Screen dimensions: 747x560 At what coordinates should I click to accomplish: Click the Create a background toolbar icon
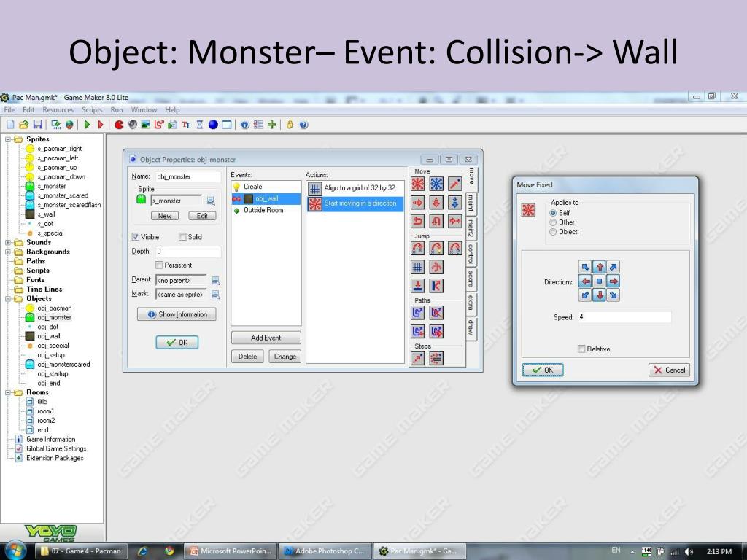(x=146, y=125)
